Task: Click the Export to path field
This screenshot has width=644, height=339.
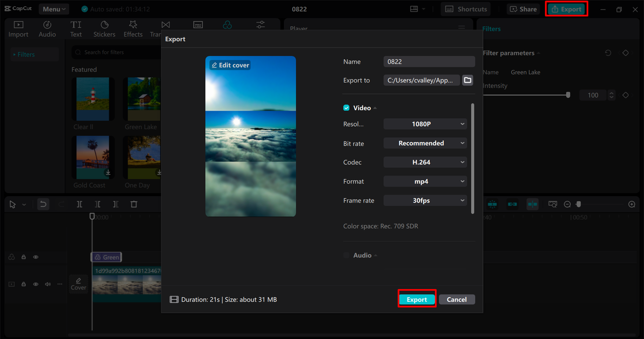Action: pos(422,80)
